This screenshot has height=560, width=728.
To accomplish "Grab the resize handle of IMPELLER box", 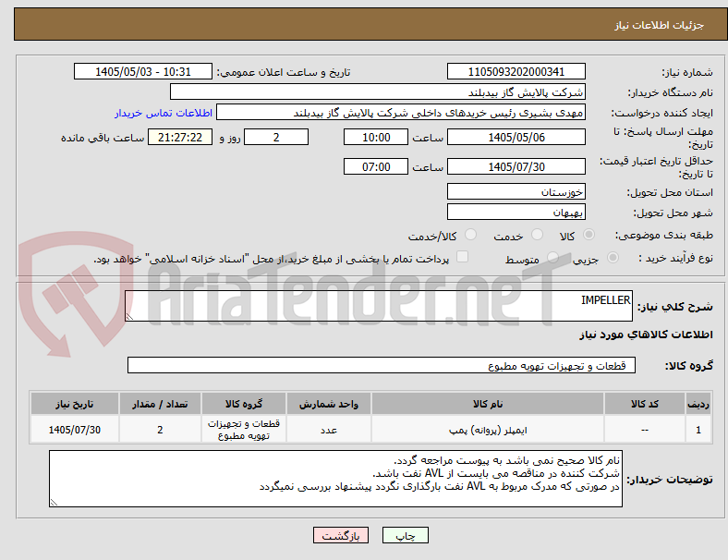I will pyautogui.click(x=129, y=317).
